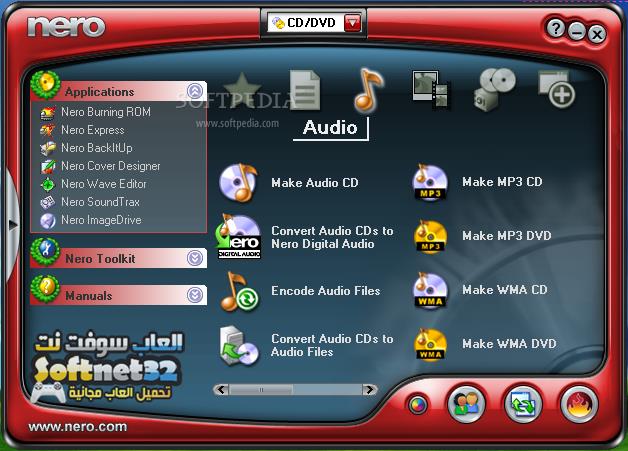Expand the Manuals section chevron

coord(195,295)
